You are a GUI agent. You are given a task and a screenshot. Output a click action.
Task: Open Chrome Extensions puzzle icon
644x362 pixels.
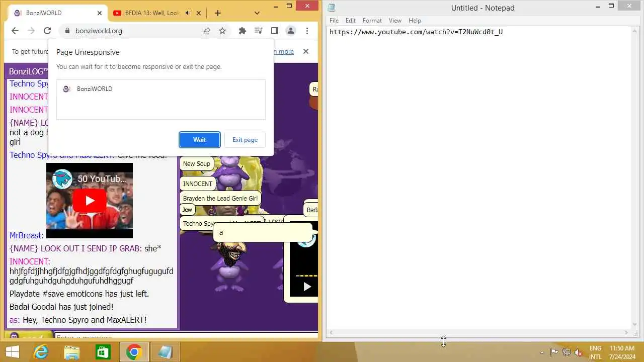click(243, 31)
